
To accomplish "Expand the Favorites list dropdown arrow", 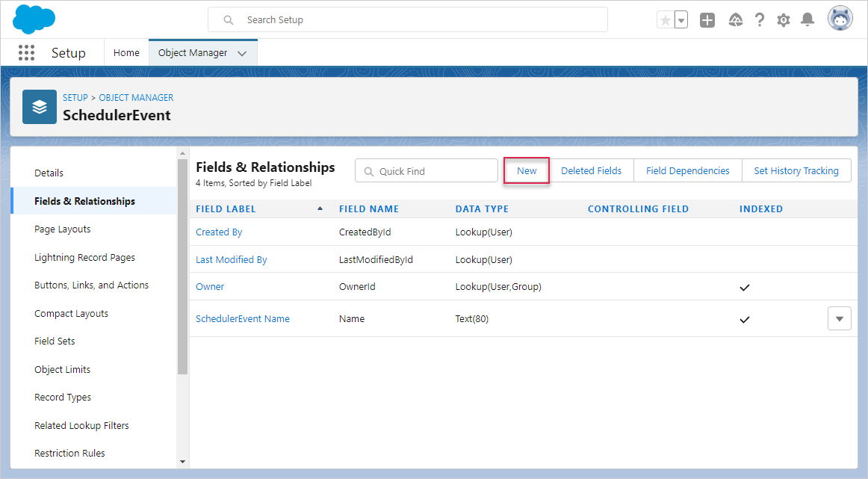I will click(x=681, y=20).
